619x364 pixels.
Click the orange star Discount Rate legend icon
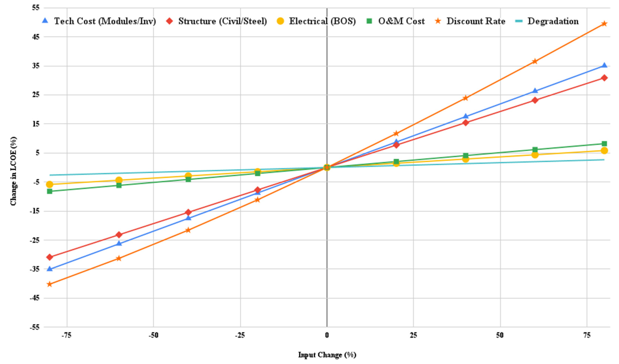tap(438, 21)
